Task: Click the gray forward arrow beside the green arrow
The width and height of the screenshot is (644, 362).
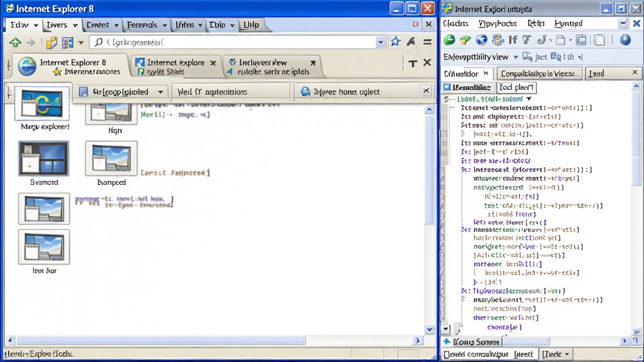Action: tap(31, 42)
